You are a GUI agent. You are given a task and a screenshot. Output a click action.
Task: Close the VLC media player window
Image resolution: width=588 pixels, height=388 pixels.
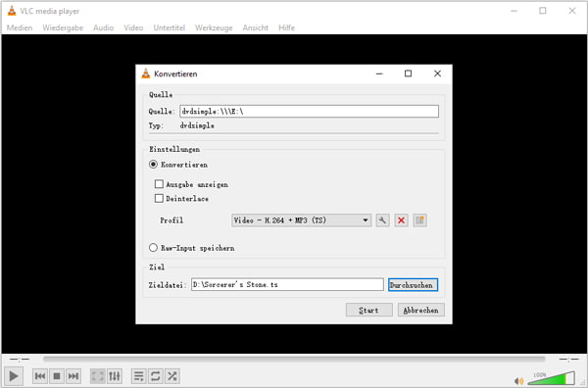tap(572, 11)
